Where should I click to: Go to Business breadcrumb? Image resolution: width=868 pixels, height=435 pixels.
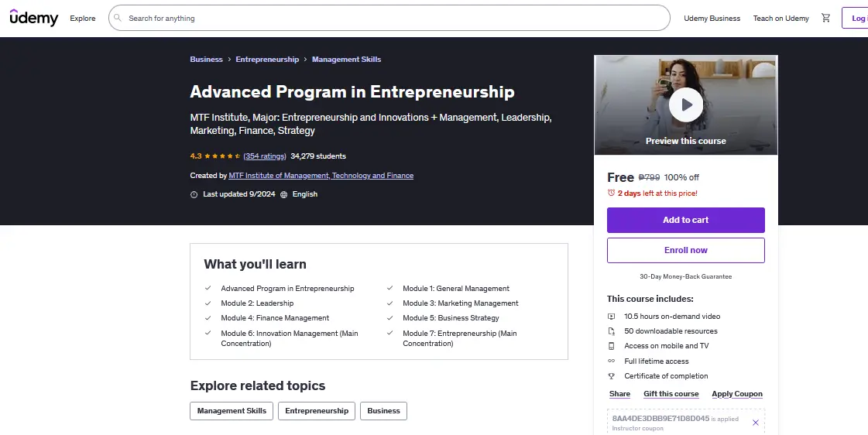tap(206, 60)
